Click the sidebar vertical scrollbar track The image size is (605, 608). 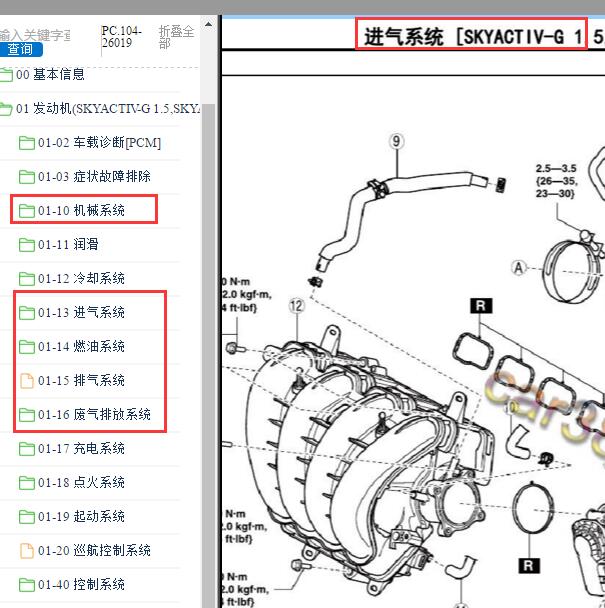[x=208, y=349]
